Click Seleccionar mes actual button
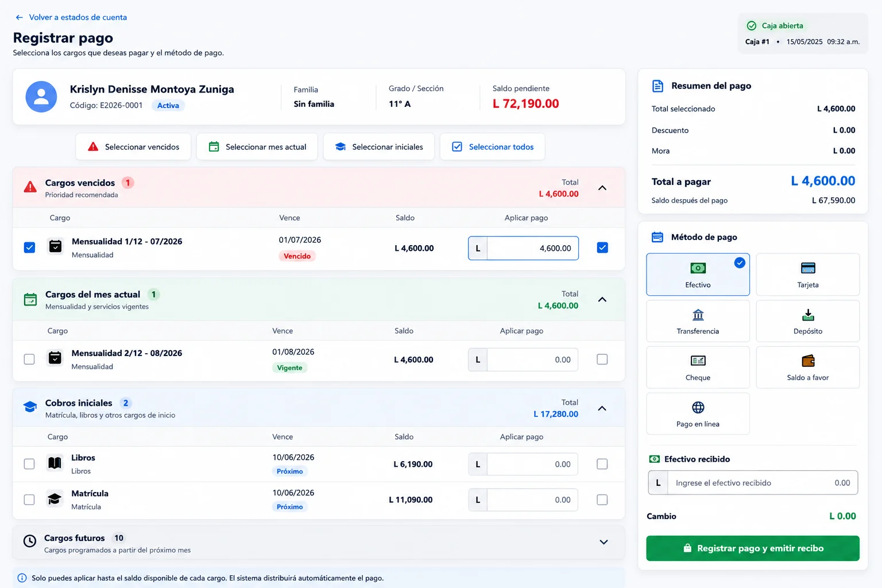The image size is (882, 588). coord(257,147)
